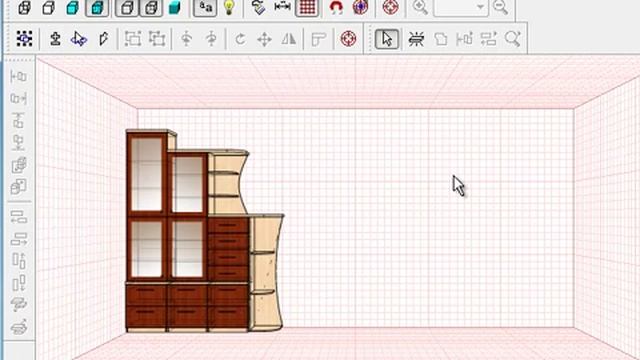This screenshot has width=640, height=360.
Task: Click the red crosshair center icon in top row
Action: 390,7
